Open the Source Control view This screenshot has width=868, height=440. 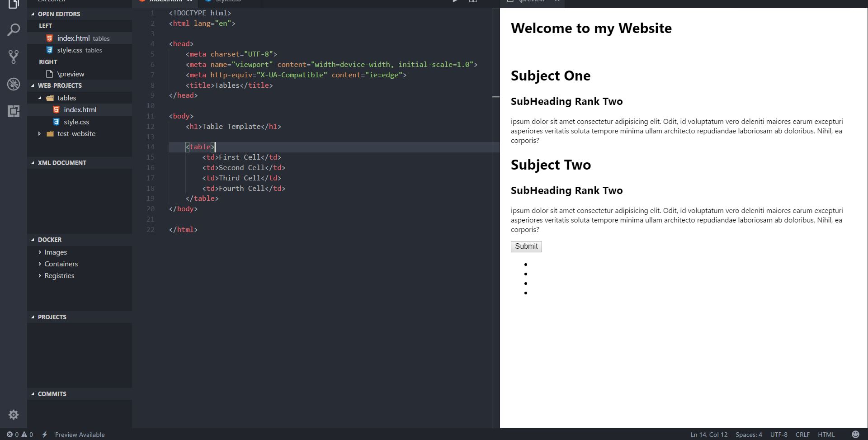coord(14,57)
